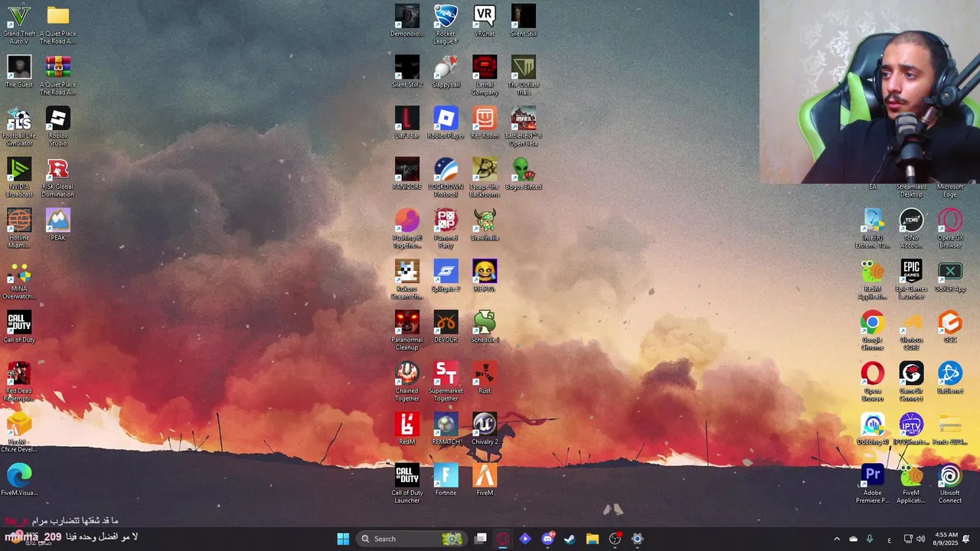The height and width of the screenshot is (551, 980).
Task: Open Opera GX Browser desktop shortcut
Action: [950, 228]
